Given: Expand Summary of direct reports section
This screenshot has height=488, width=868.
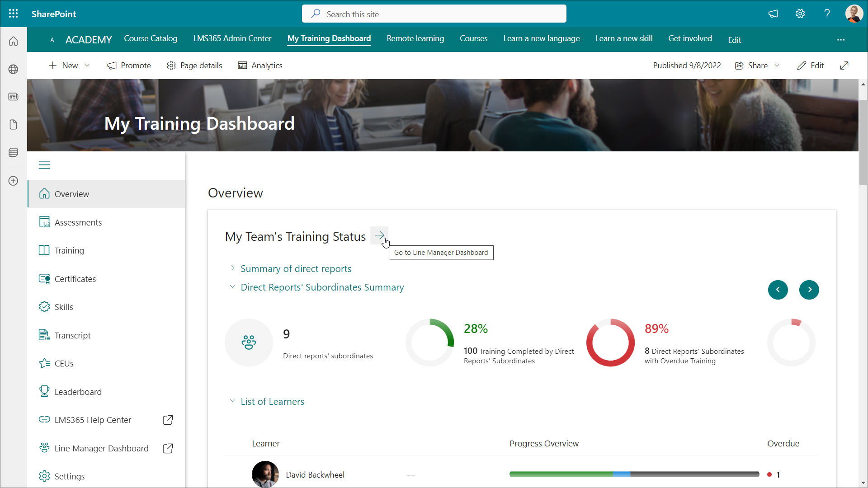Looking at the screenshot, I should (296, 269).
